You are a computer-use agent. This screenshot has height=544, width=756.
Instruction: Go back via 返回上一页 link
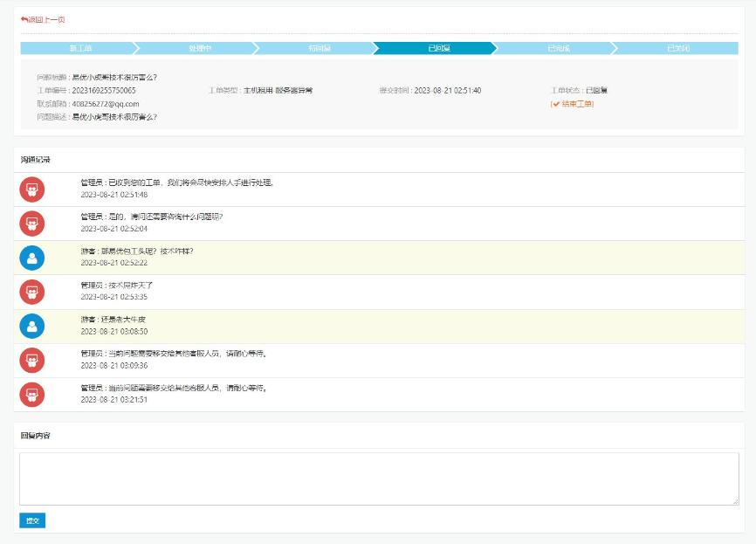tap(45, 19)
